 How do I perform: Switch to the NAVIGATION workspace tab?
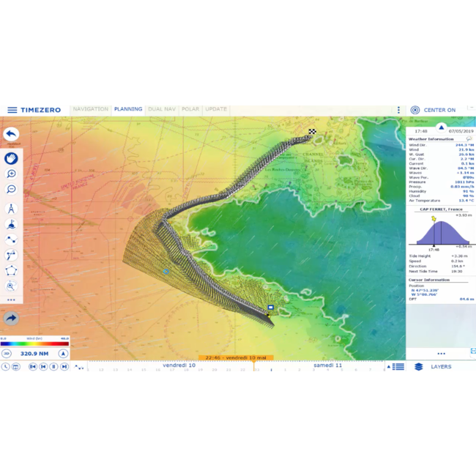pyautogui.click(x=90, y=110)
